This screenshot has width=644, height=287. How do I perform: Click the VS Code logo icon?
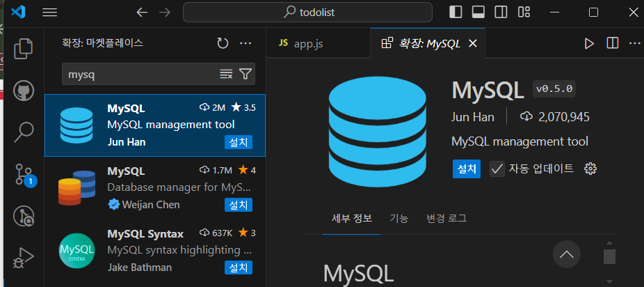click(x=19, y=13)
